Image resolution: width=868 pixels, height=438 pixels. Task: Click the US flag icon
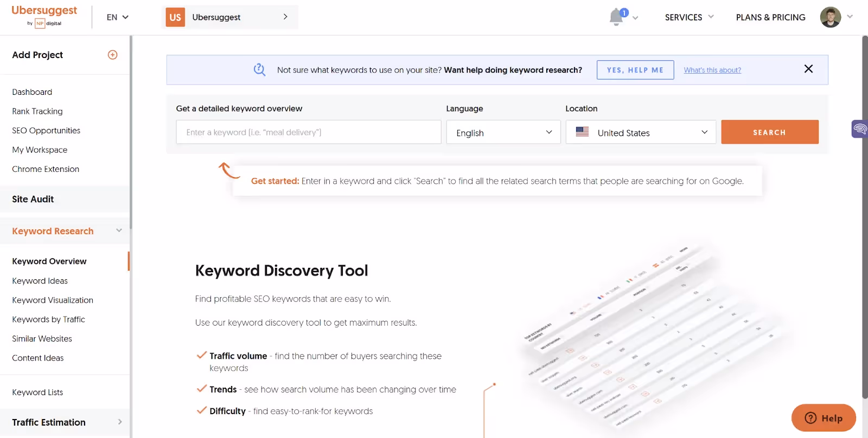(582, 132)
